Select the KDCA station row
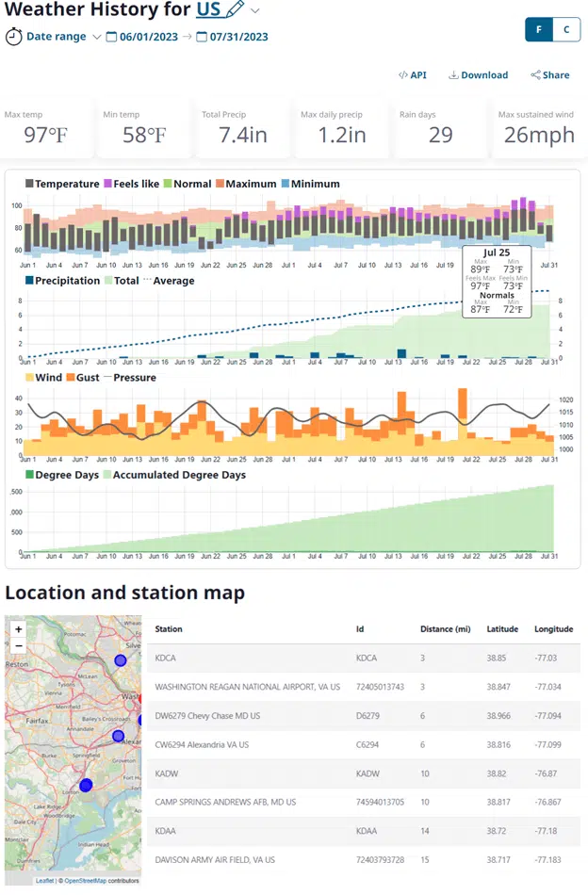 pos(169,660)
